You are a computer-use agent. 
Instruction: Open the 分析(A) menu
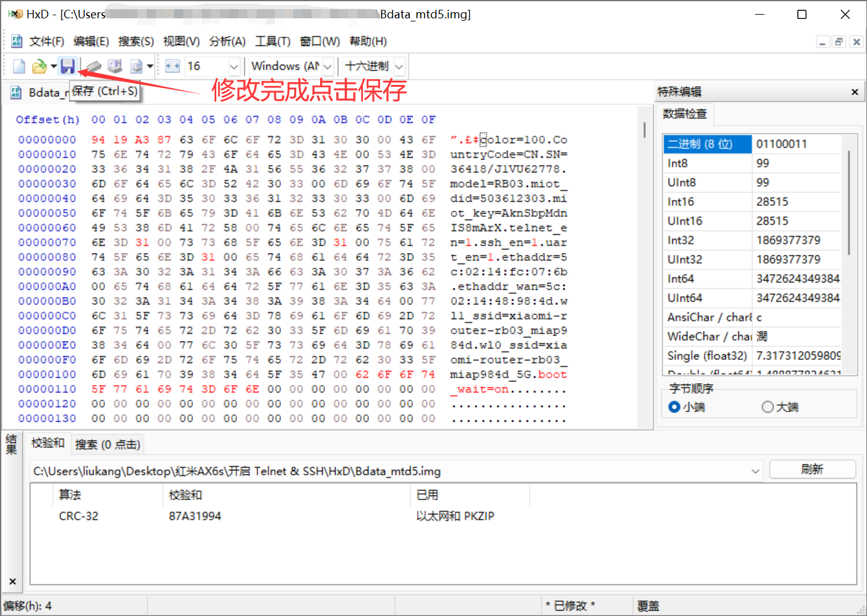(x=227, y=41)
